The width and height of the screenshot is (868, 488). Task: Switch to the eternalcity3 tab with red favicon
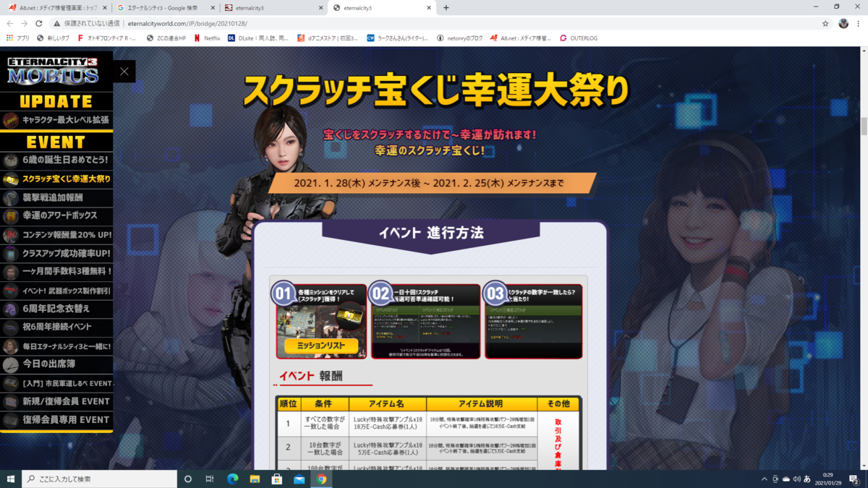coord(273,8)
